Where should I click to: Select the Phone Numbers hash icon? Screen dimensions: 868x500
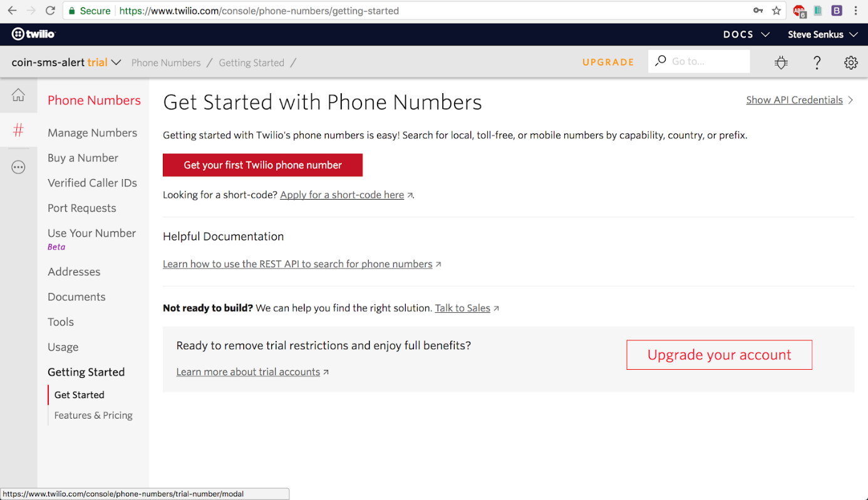coord(18,130)
